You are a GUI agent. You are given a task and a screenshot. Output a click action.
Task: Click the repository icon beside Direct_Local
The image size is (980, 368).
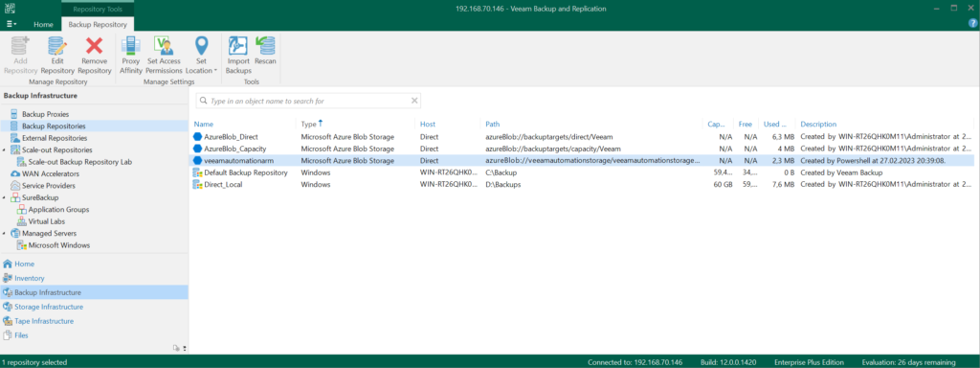(197, 185)
